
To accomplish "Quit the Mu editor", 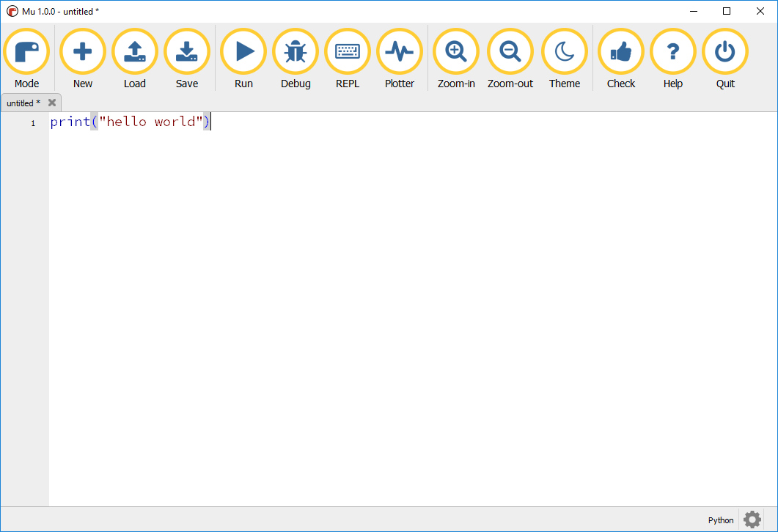I will click(x=724, y=51).
